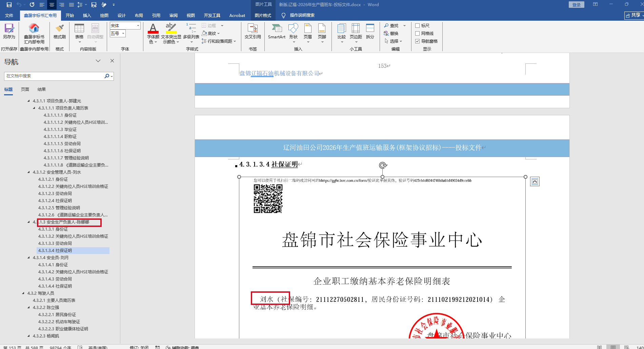Center text using the quick access toolbar

[x=52, y=5]
